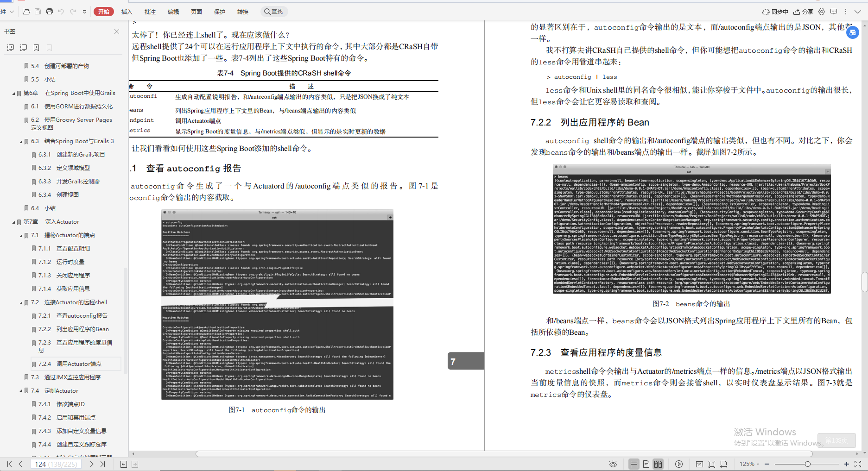Adjust the zoom slider handle

click(808, 464)
